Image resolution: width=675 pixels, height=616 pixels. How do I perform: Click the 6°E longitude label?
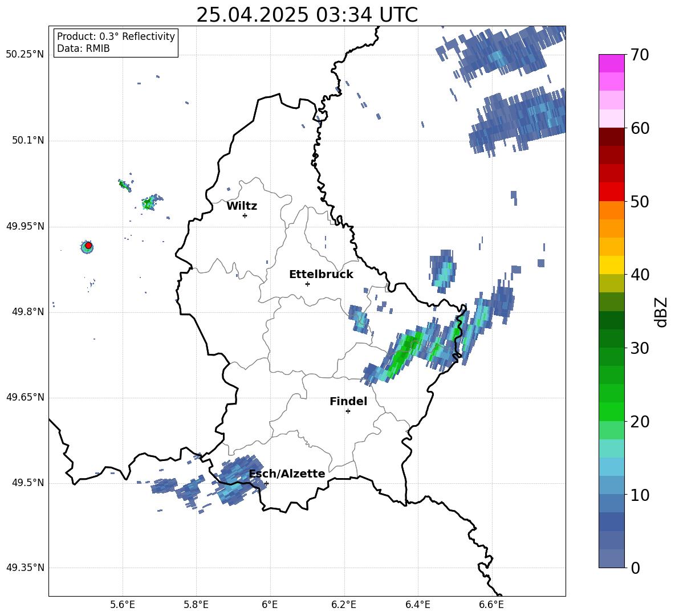click(270, 605)
